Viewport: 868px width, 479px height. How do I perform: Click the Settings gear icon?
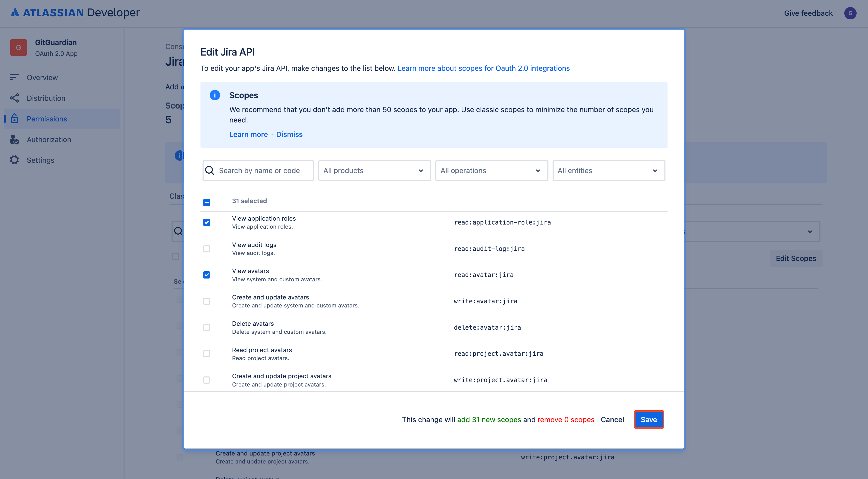(14, 160)
